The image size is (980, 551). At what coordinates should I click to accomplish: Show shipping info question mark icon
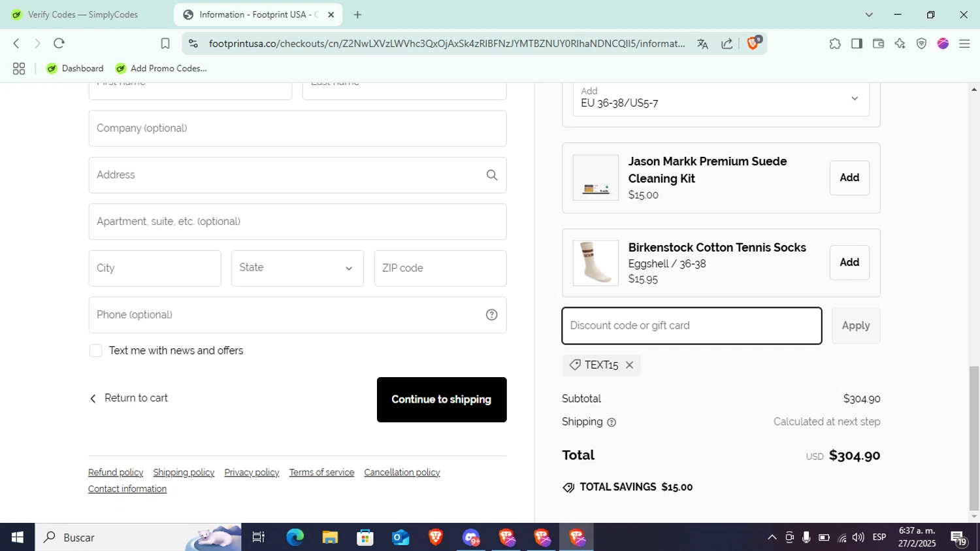point(612,423)
